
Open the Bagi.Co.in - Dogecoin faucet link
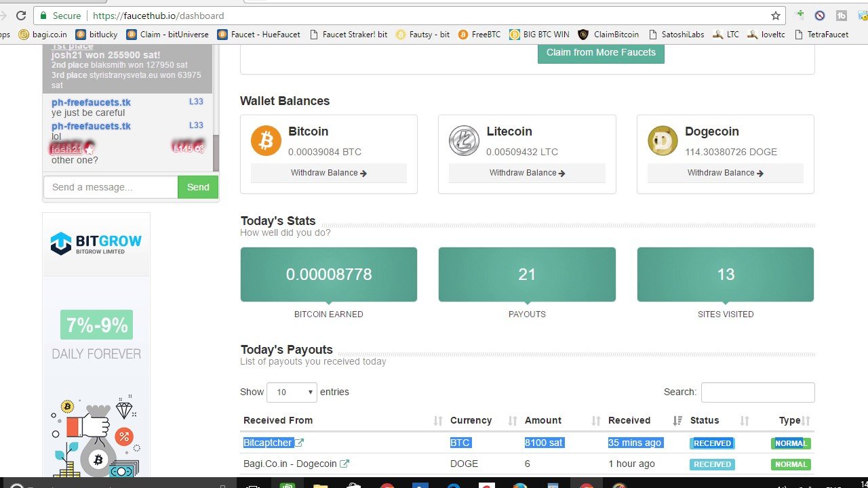tap(290, 464)
